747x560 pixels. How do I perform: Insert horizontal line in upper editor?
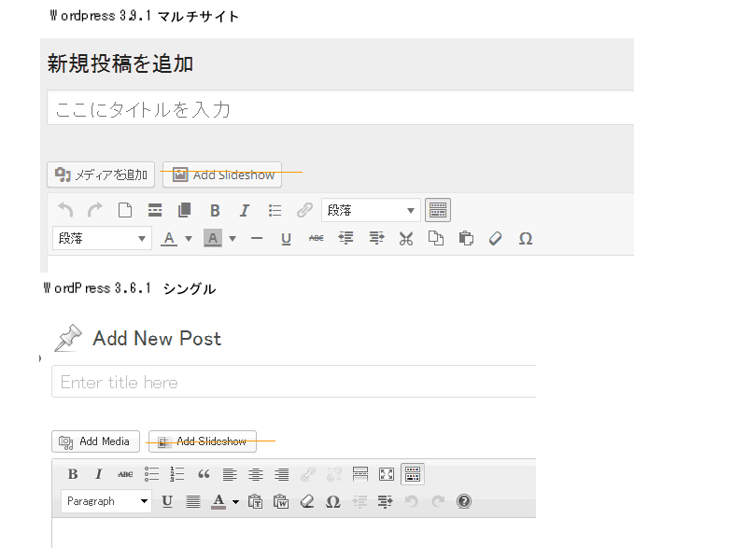257,239
